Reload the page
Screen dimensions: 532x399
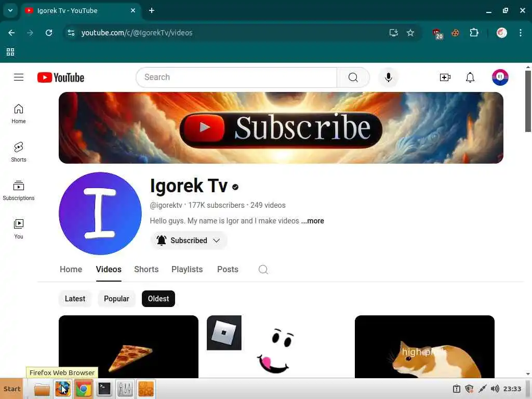pos(49,33)
